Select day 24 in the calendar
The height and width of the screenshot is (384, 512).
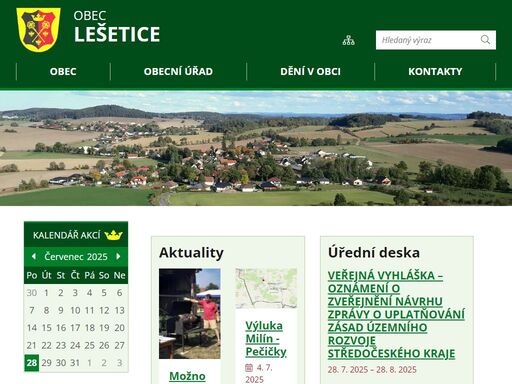click(75, 345)
